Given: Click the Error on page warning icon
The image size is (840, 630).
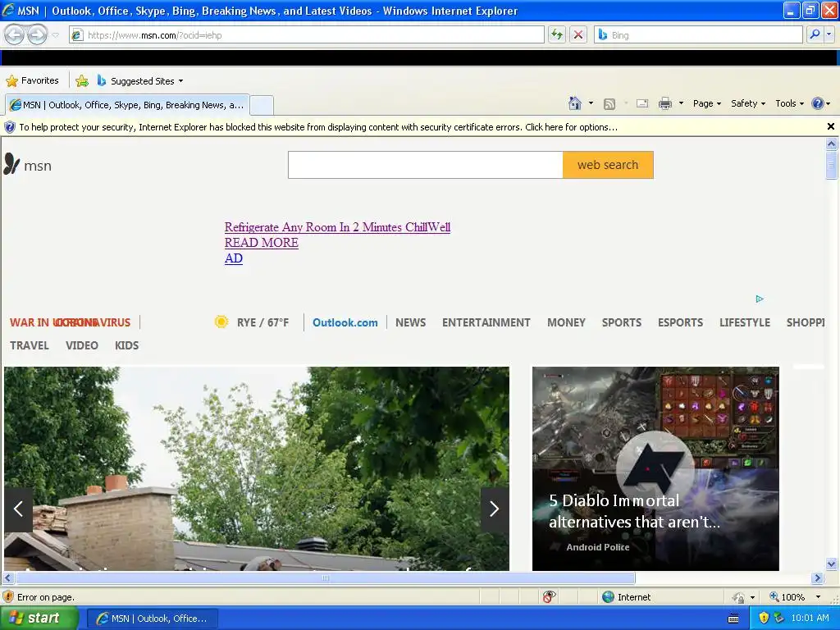Looking at the screenshot, I should (8, 597).
